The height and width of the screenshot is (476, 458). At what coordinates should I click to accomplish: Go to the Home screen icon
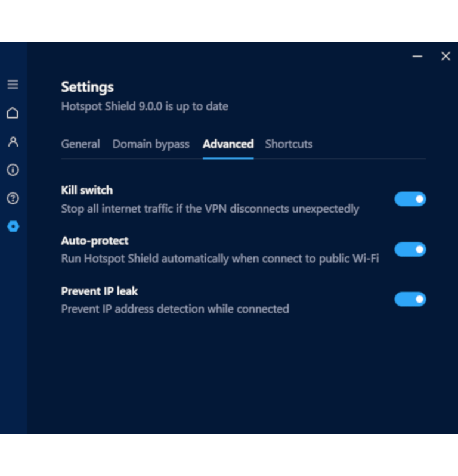tap(13, 113)
